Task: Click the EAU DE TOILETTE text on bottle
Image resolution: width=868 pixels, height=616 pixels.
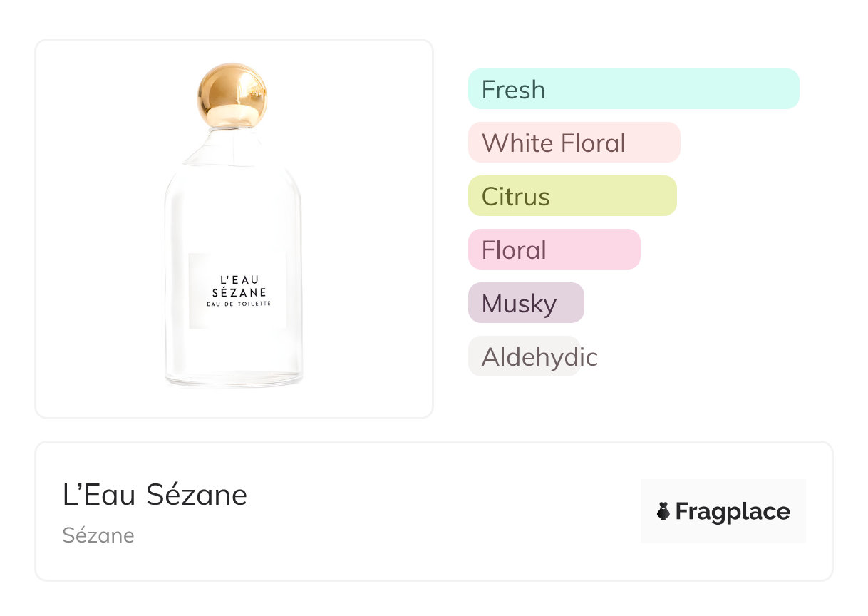Action: pos(239,304)
